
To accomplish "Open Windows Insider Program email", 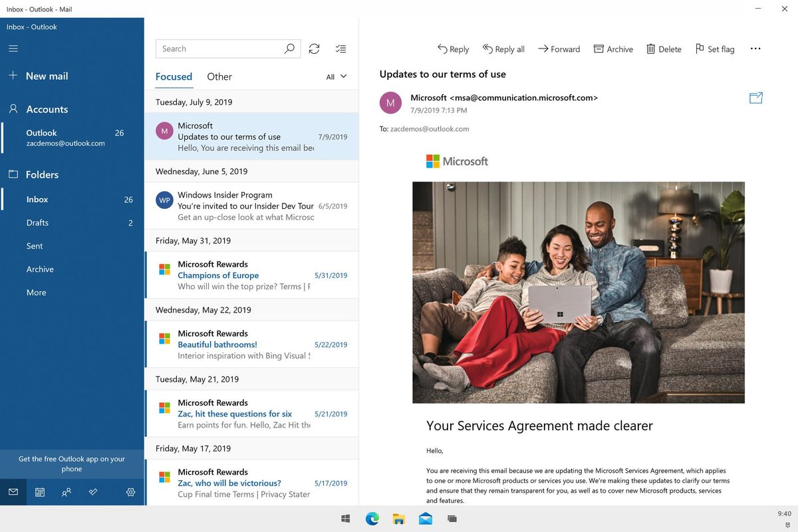I will coord(251,205).
